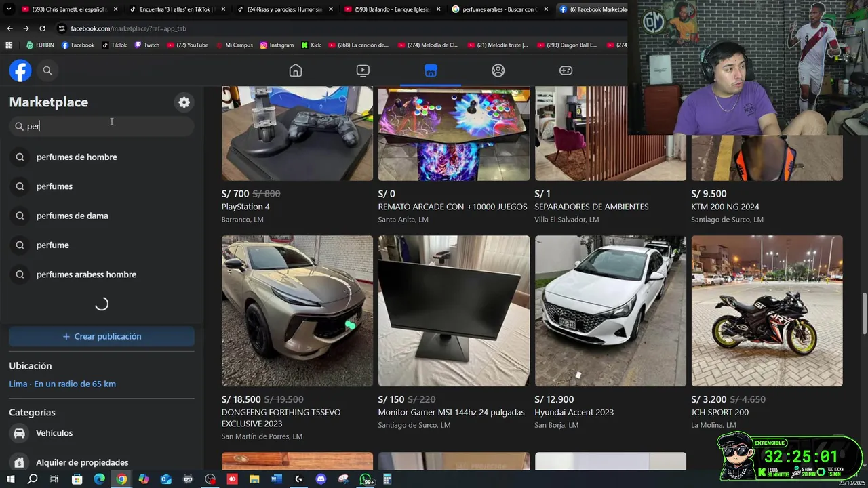This screenshot has height=488, width=868.
Task: Open Windows Start menu
Action: [10, 479]
